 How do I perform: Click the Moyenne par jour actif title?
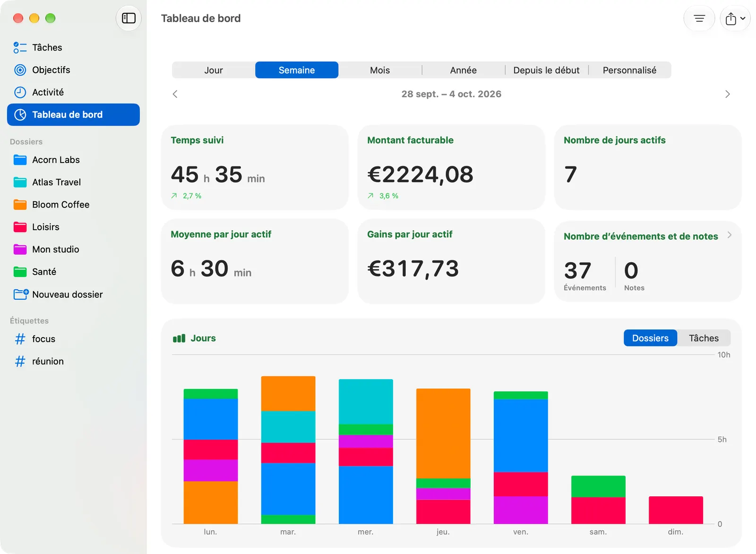[x=221, y=234]
